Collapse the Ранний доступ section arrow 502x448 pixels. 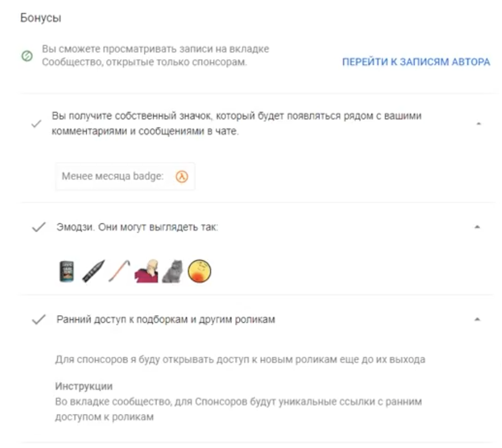click(x=477, y=319)
